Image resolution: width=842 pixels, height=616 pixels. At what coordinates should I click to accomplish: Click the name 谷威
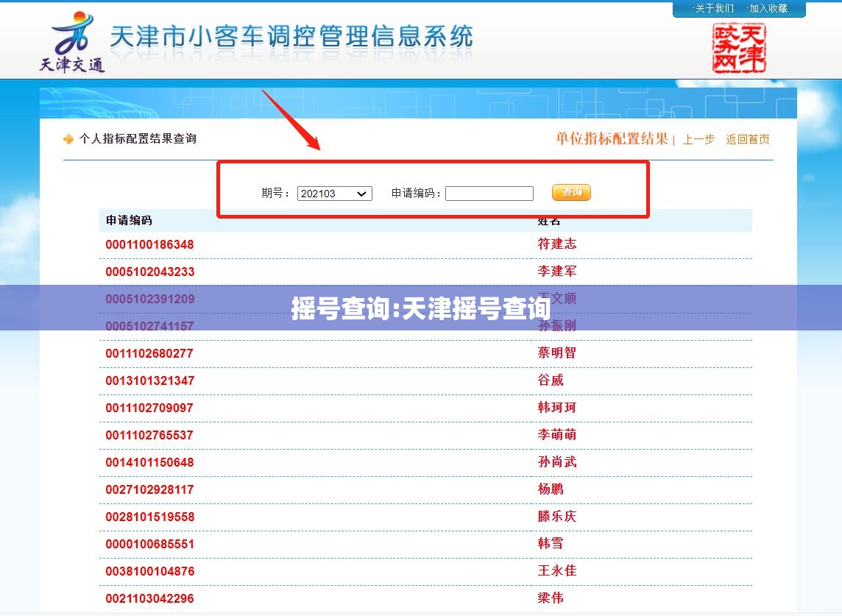pyautogui.click(x=551, y=380)
